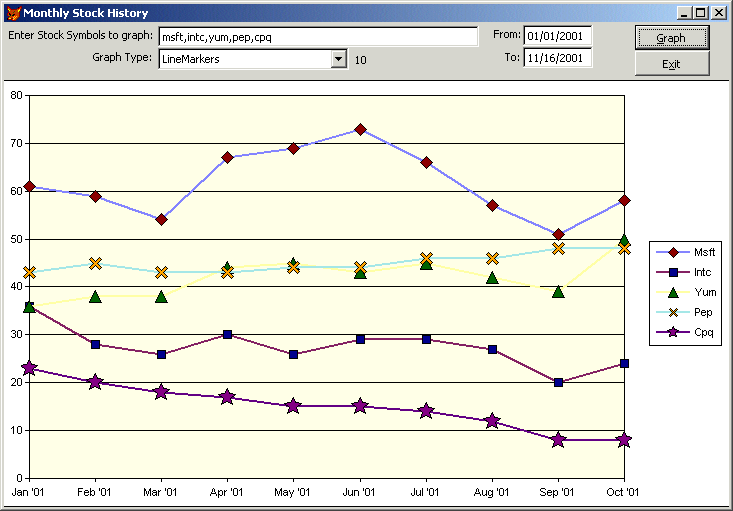Click Msft data point for Oct '01
733x511 pixels.
pos(625,201)
